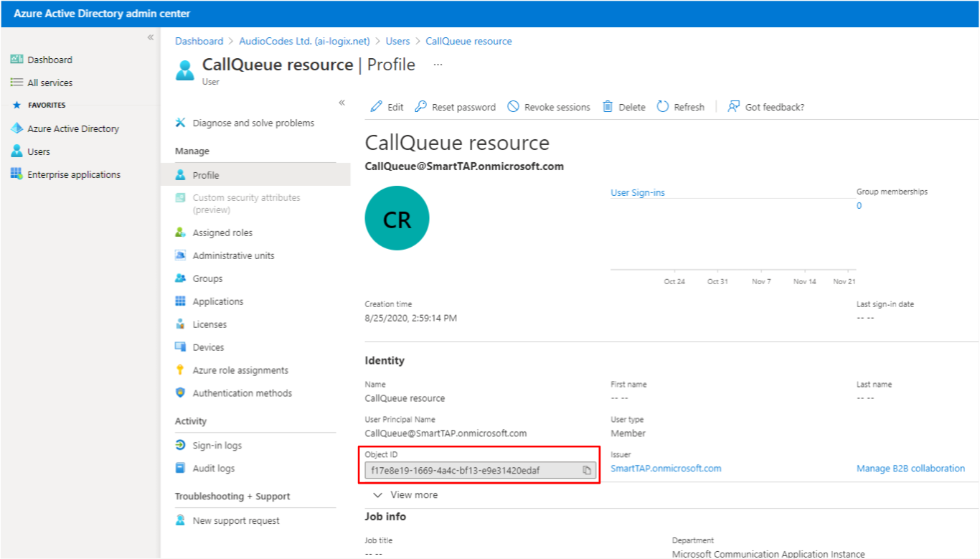The image size is (980, 559).
Task: Click the Microsoft Communication Application Instance department
Action: [768, 554]
